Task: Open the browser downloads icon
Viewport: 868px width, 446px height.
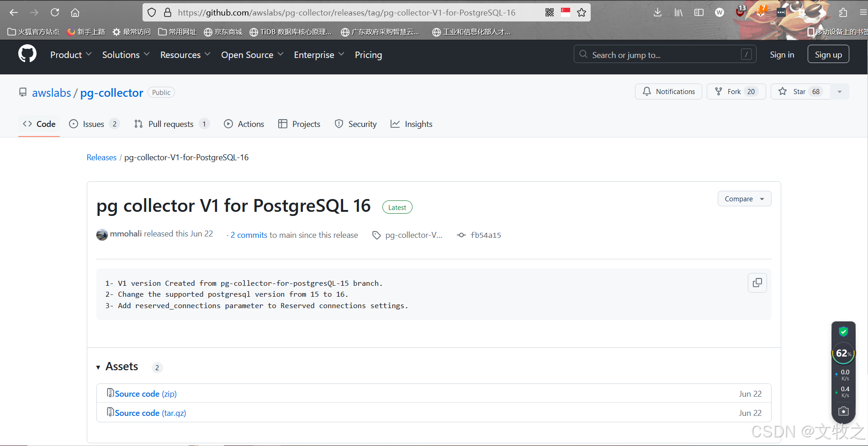Action: coord(657,13)
